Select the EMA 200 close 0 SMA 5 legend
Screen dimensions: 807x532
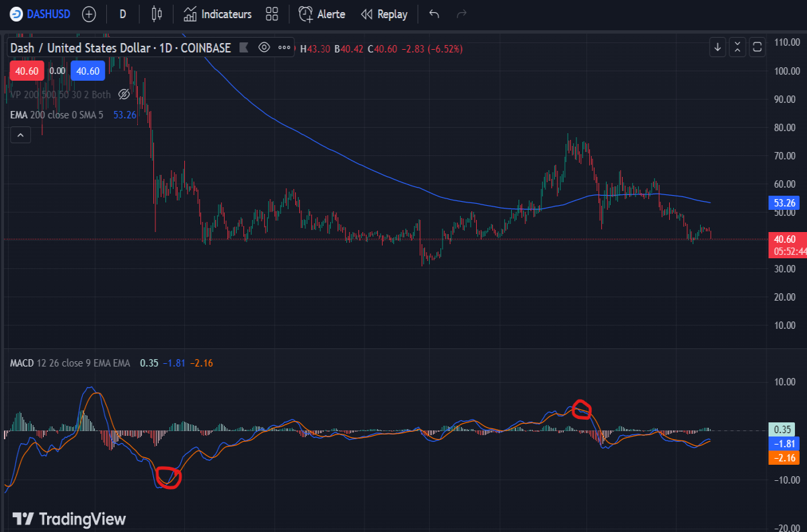point(56,115)
